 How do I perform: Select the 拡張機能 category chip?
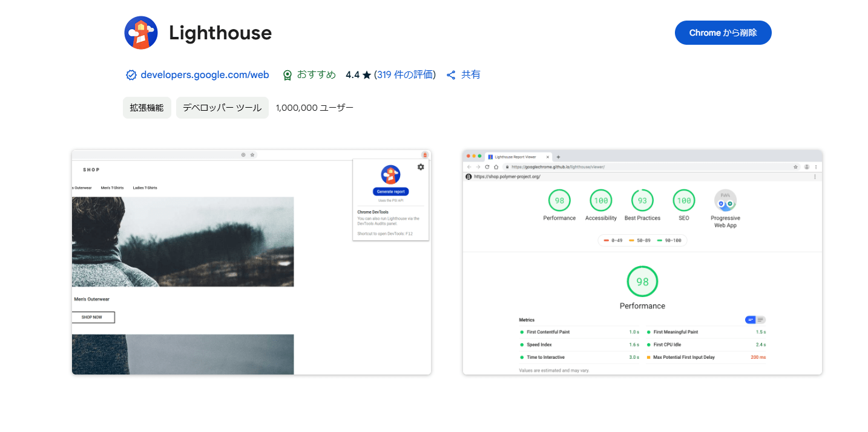147,108
